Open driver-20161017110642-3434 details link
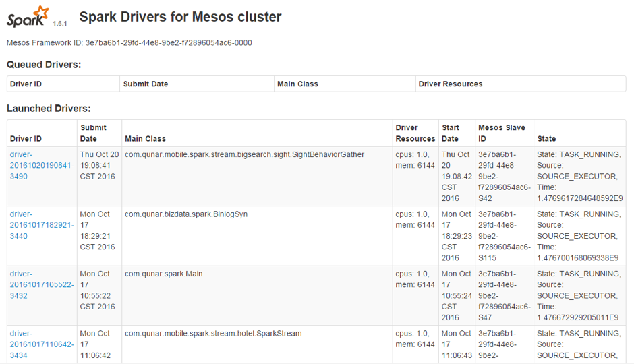This screenshot has width=634, height=364. click(41, 344)
